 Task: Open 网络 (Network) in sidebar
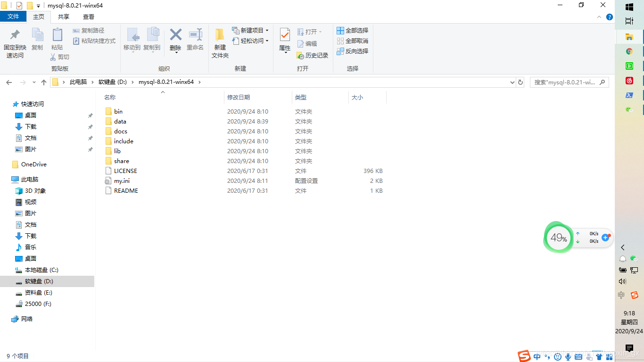pyautogui.click(x=27, y=319)
